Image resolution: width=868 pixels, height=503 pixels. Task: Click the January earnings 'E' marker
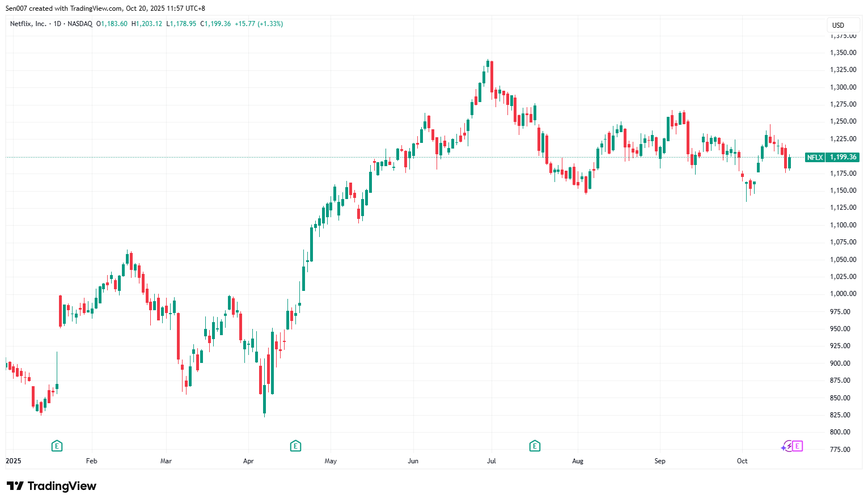pyautogui.click(x=57, y=446)
